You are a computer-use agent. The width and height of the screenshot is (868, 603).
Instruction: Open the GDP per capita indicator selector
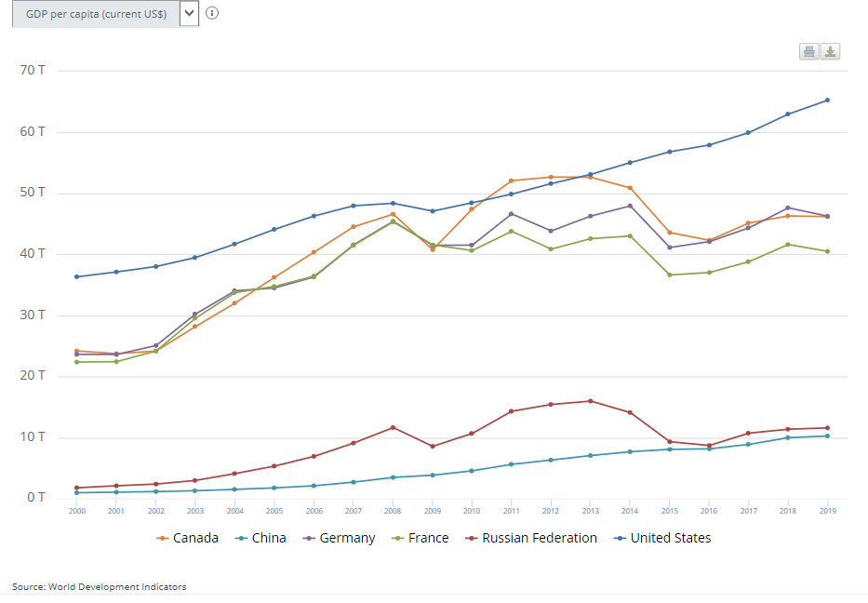(96, 14)
